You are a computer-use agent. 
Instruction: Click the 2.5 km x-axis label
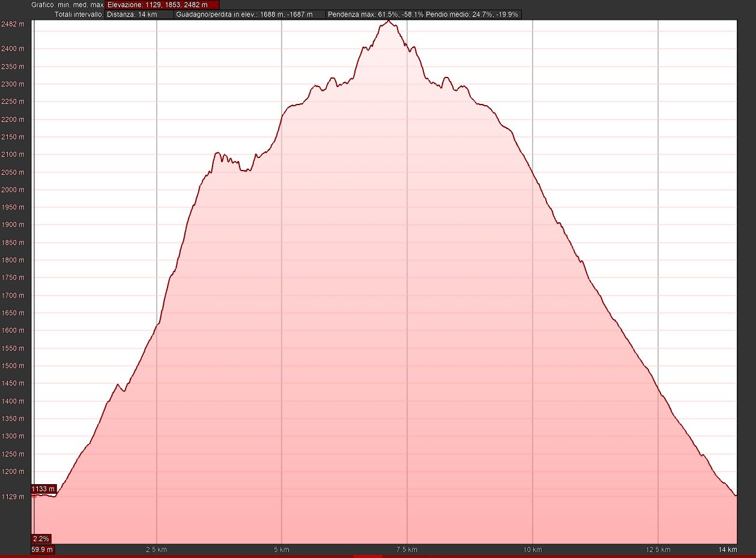(156, 550)
